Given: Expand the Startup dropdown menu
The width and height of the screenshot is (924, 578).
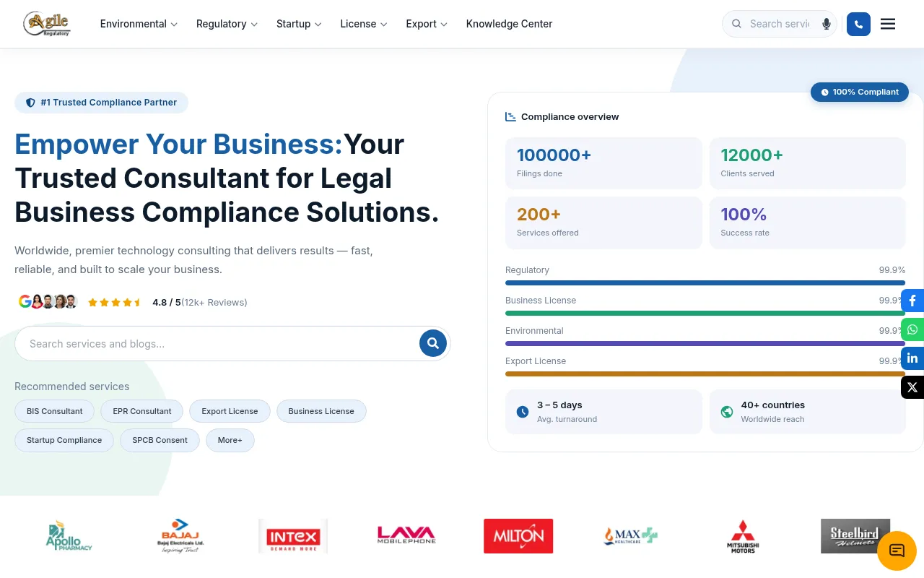Looking at the screenshot, I should pos(299,24).
